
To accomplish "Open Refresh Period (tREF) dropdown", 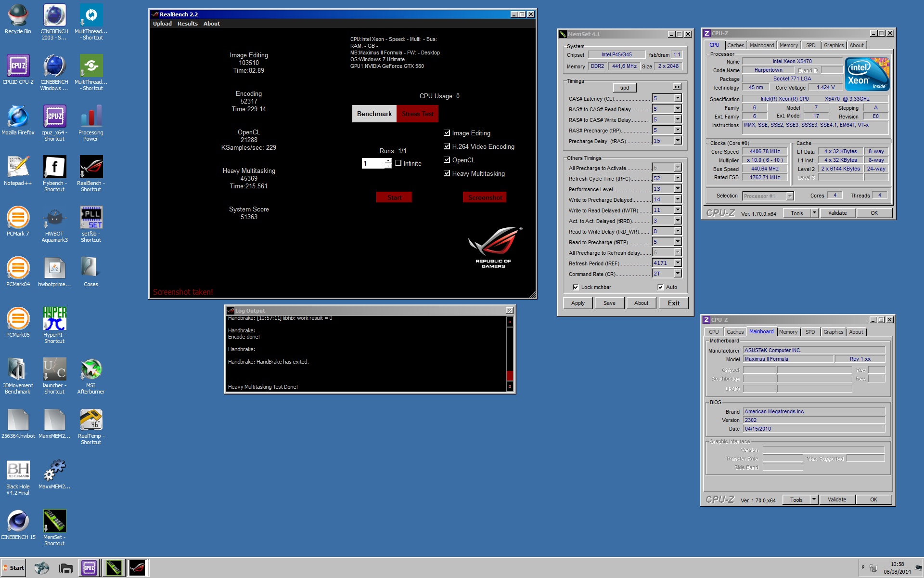I will [x=678, y=263].
